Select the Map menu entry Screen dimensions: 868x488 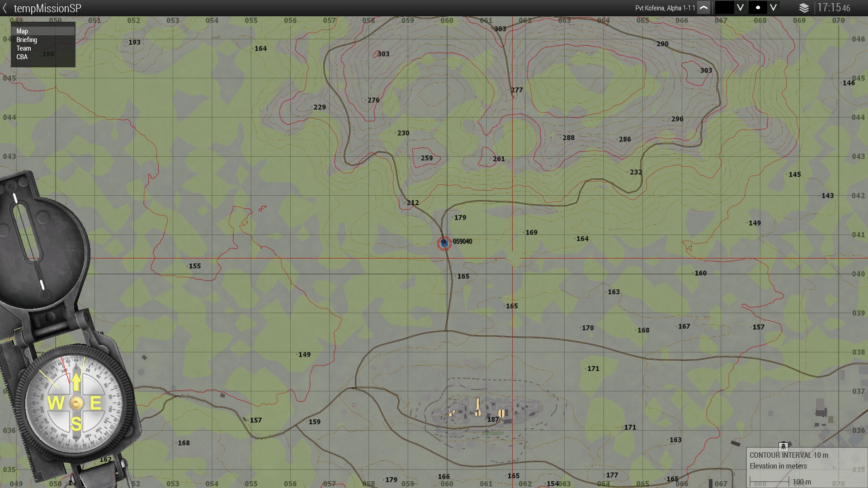coord(22,31)
